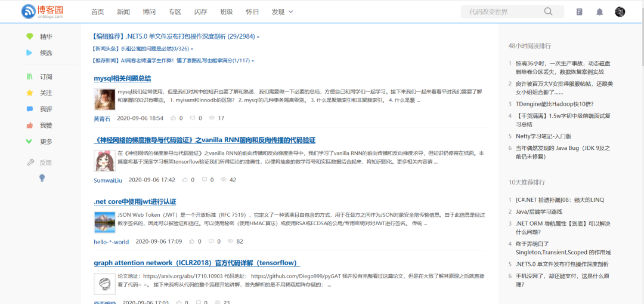Open 怀旧 in navigation bar
644x304 pixels.
tap(252, 12)
